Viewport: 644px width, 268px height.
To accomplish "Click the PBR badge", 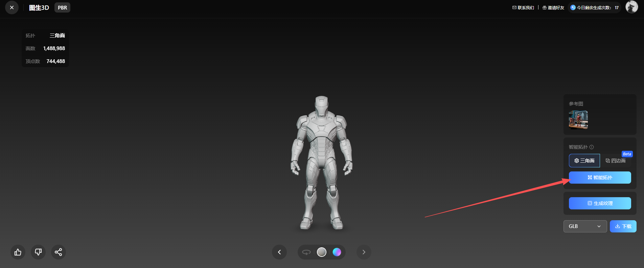I will pos(62,7).
